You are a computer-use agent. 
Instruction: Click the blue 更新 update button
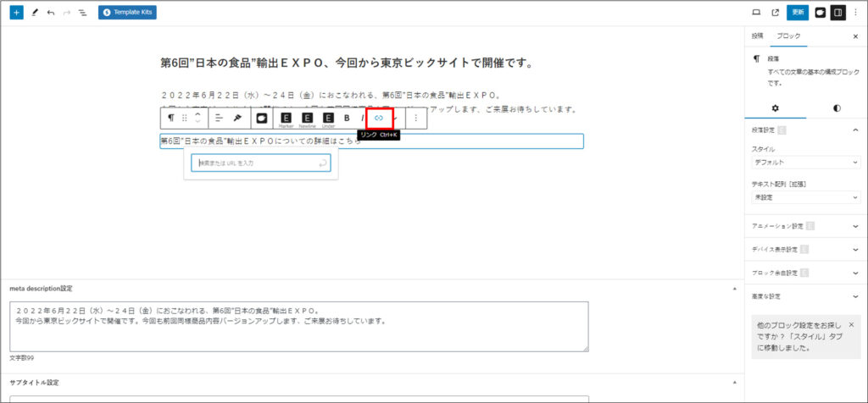[x=797, y=13]
